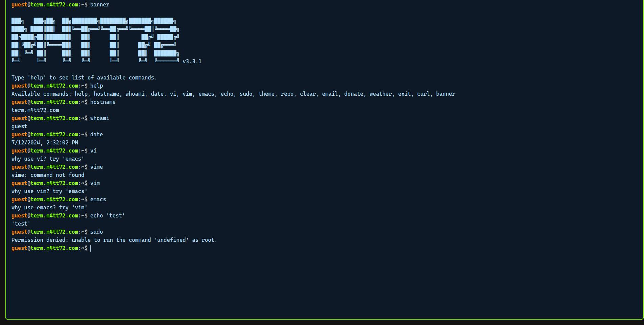Click the output "why use vim? try 'emacs'"
Image resolution: width=644 pixels, height=325 pixels.
(49, 191)
